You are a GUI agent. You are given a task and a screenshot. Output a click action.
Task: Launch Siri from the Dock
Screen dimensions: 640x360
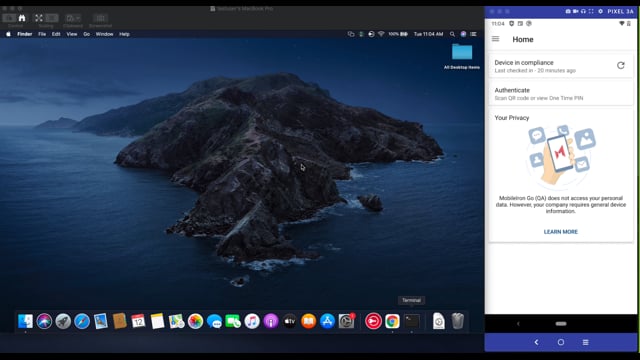pyautogui.click(x=44, y=321)
